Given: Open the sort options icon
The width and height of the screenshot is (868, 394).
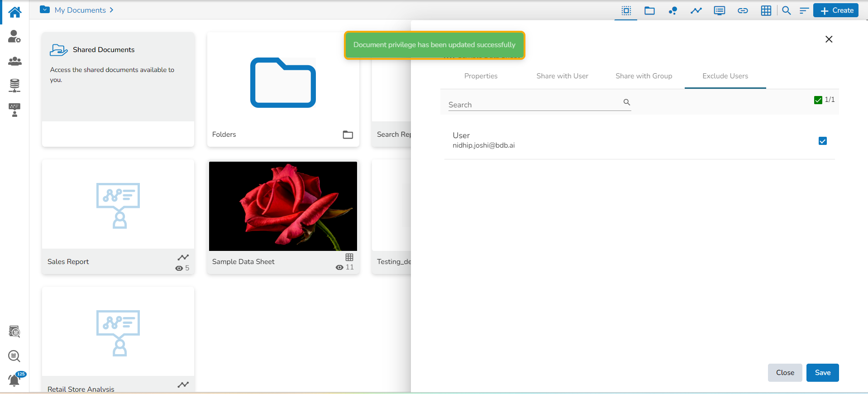Looking at the screenshot, I should (x=804, y=10).
